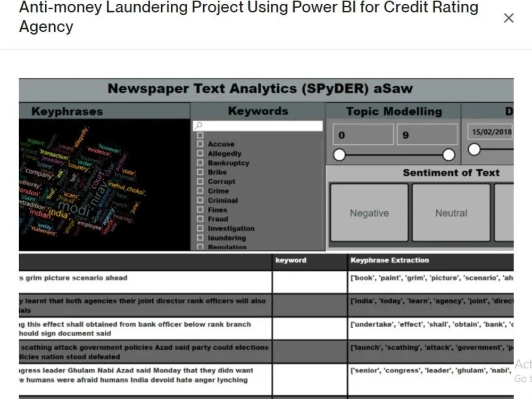
Task: Check the Criminal keyword box
Action: click(200, 200)
